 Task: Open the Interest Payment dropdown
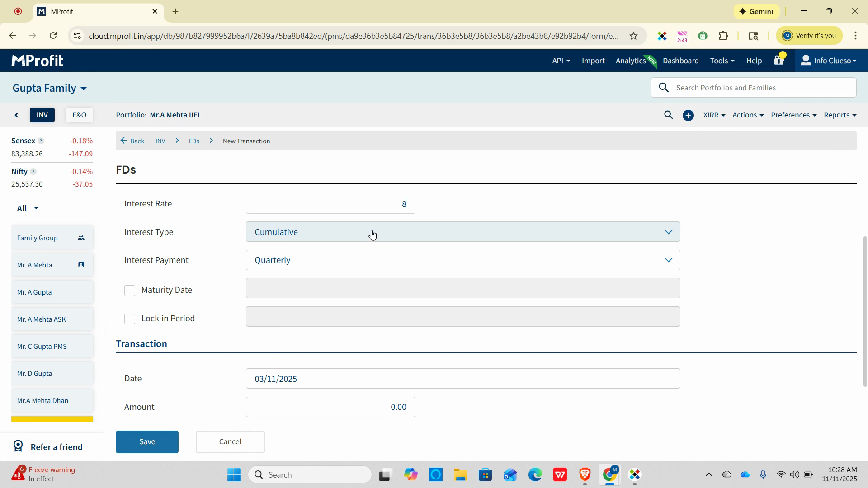click(462, 260)
